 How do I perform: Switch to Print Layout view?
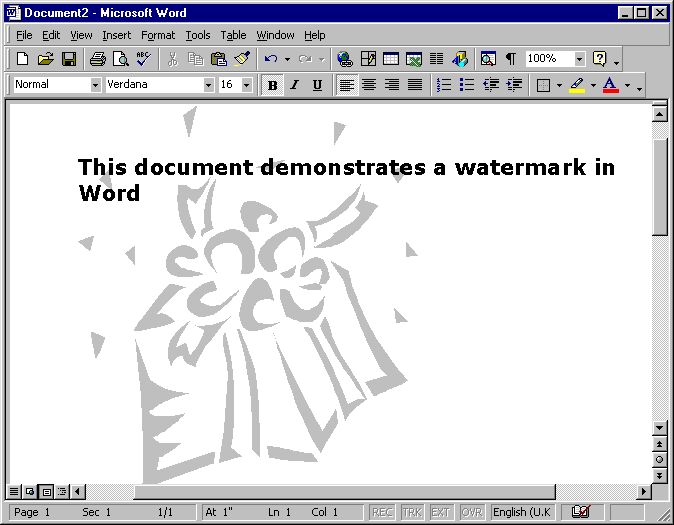46,491
